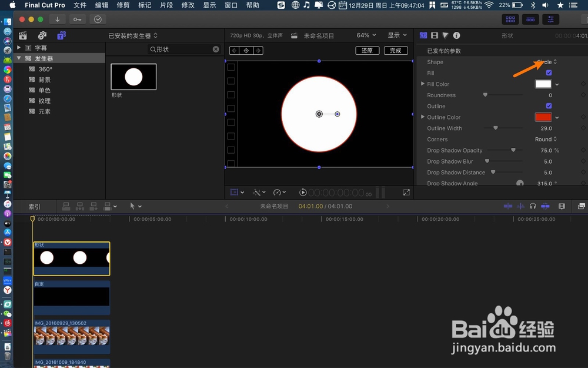
Task: Open the 64% zoom dropdown
Action: click(x=366, y=35)
